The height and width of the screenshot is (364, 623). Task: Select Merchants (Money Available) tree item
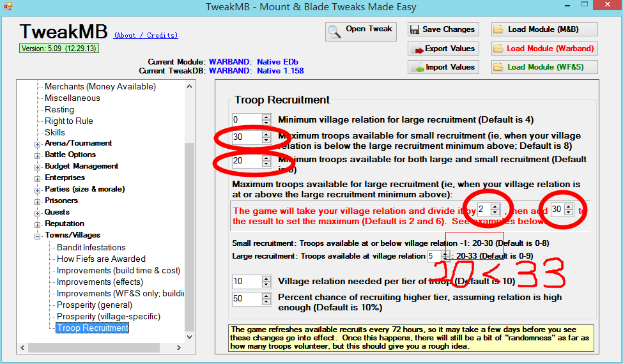coord(100,87)
